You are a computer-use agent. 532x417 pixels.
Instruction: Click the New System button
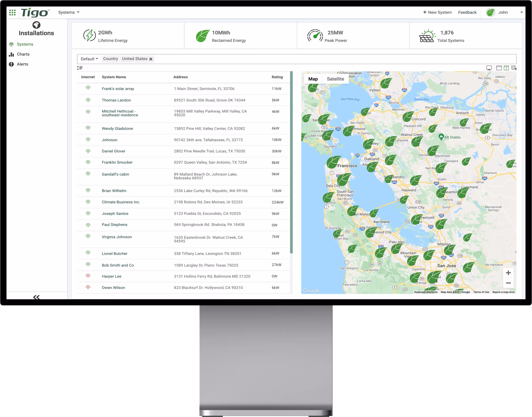point(437,12)
